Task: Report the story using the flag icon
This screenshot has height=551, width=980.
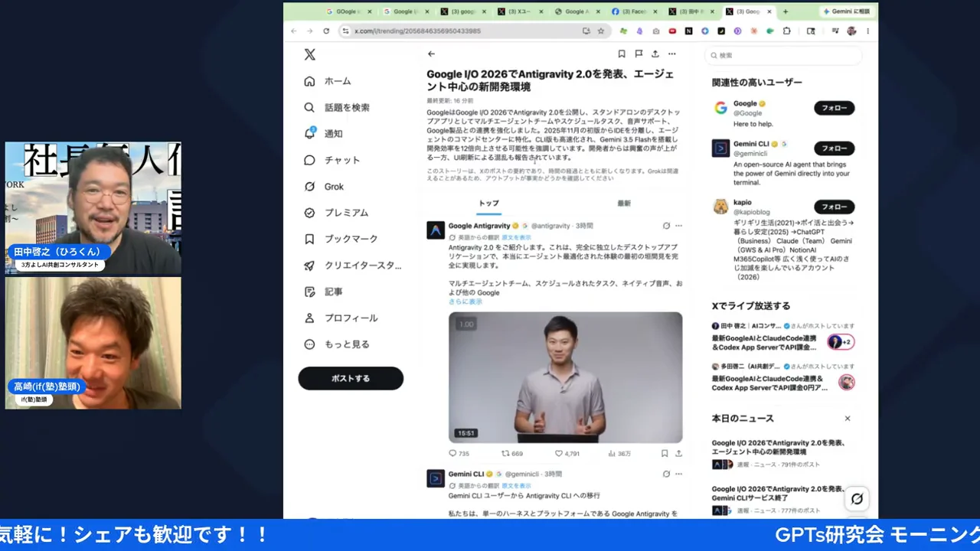Action: tap(639, 54)
